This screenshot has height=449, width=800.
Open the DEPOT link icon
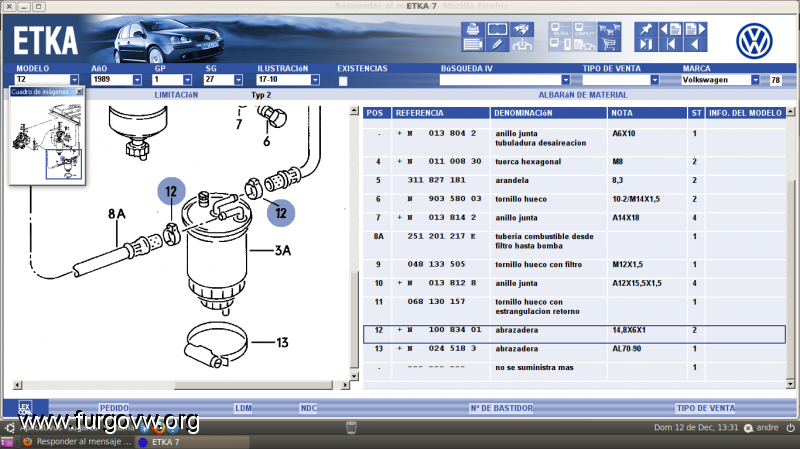[584, 29]
